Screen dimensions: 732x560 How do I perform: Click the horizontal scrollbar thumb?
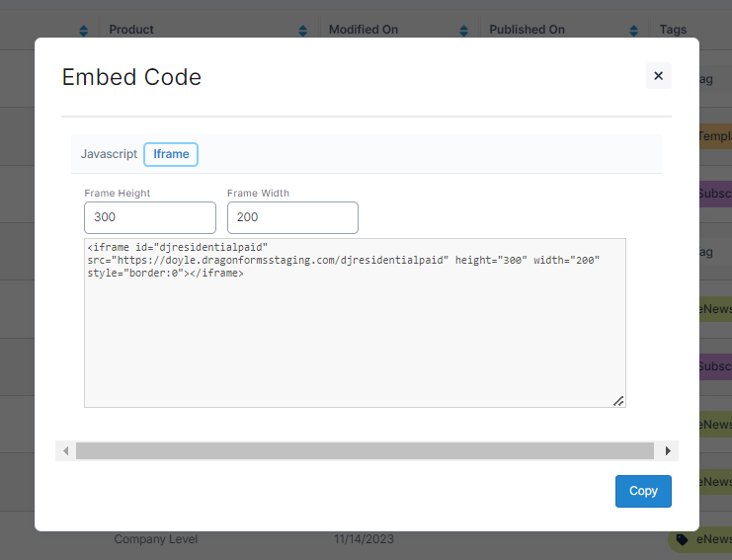[x=365, y=450]
